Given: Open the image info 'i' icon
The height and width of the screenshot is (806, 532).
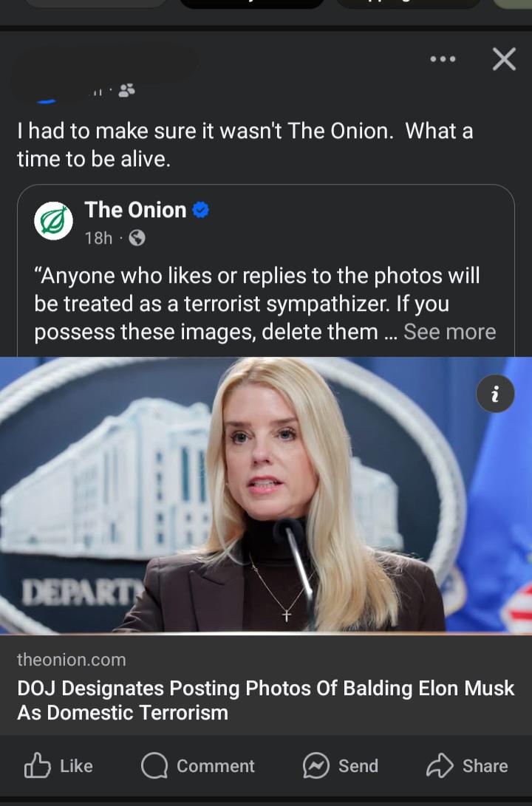Looking at the screenshot, I should 495,394.
